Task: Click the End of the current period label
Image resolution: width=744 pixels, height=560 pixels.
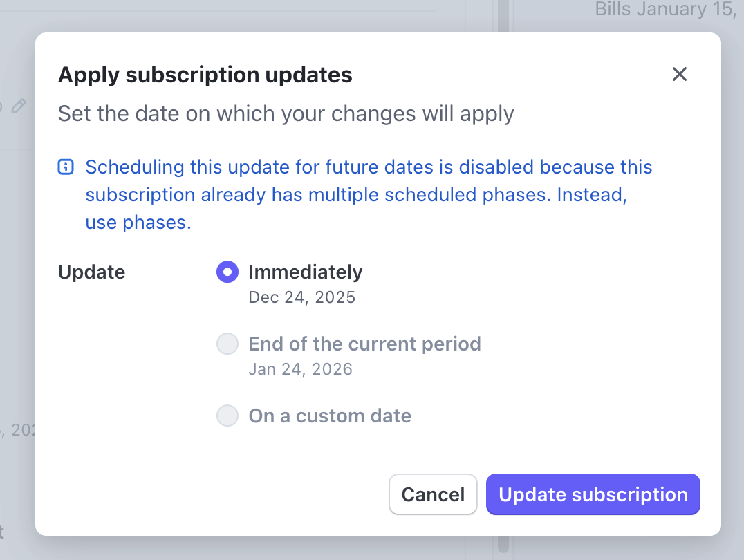Action: [x=364, y=344]
